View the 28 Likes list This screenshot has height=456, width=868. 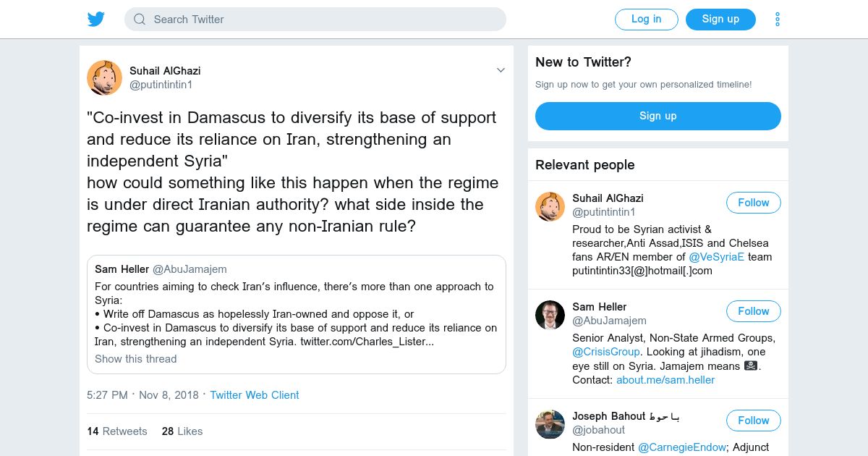click(x=182, y=431)
